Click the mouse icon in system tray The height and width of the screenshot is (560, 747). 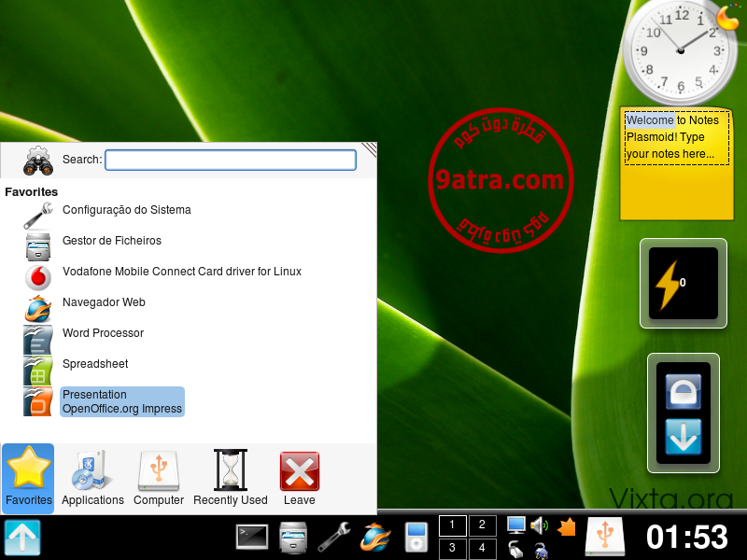coord(515,550)
